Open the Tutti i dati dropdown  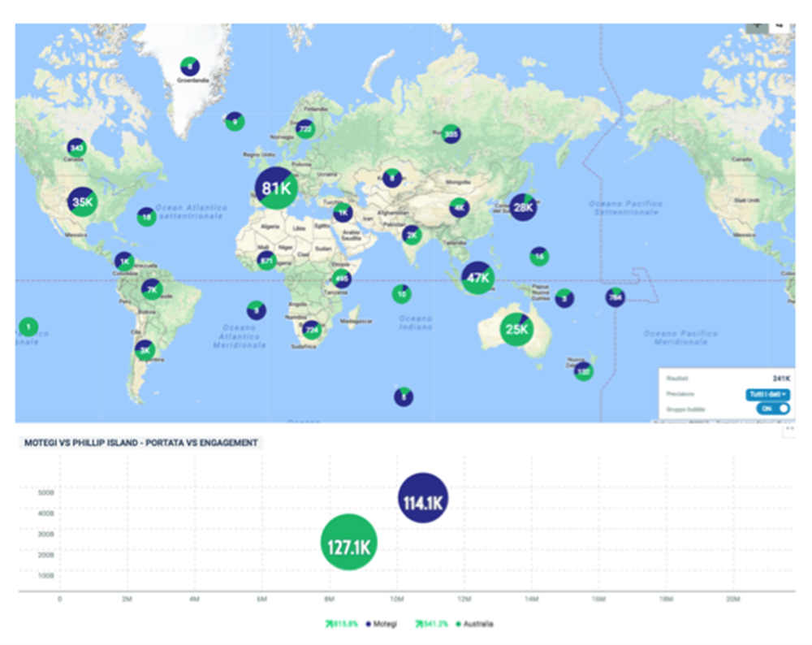pyautogui.click(x=767, y=394)
